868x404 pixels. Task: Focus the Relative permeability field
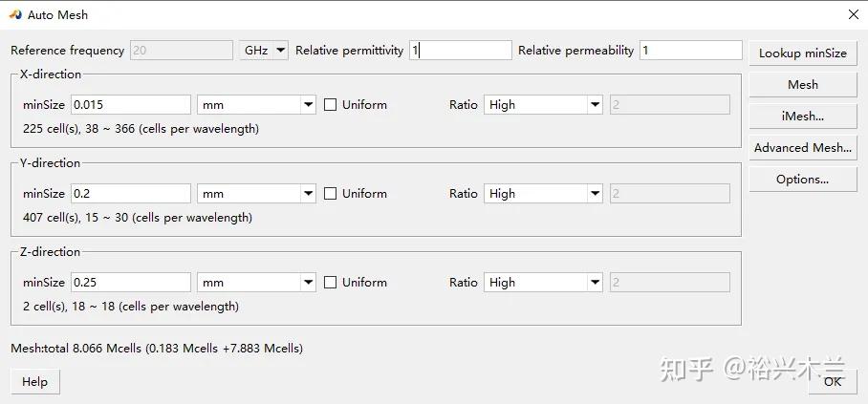(x=690, y=51)
